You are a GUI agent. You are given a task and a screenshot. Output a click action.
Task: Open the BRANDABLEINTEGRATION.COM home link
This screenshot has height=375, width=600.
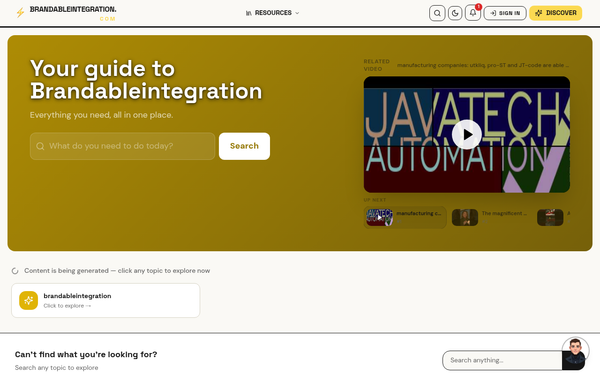tap(73, 13)
